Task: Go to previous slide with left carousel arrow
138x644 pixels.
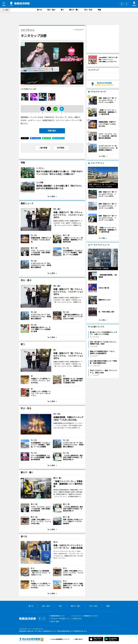Action: (23, 63)
